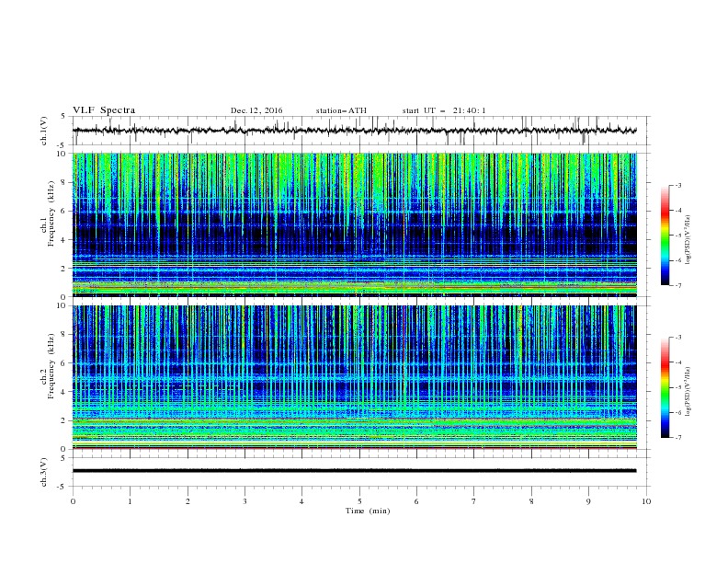Click the '-4' tick on ch.2 colorbar
Image resolution: width=728 pixels, height=563 pixels.
tap(677, 362)
